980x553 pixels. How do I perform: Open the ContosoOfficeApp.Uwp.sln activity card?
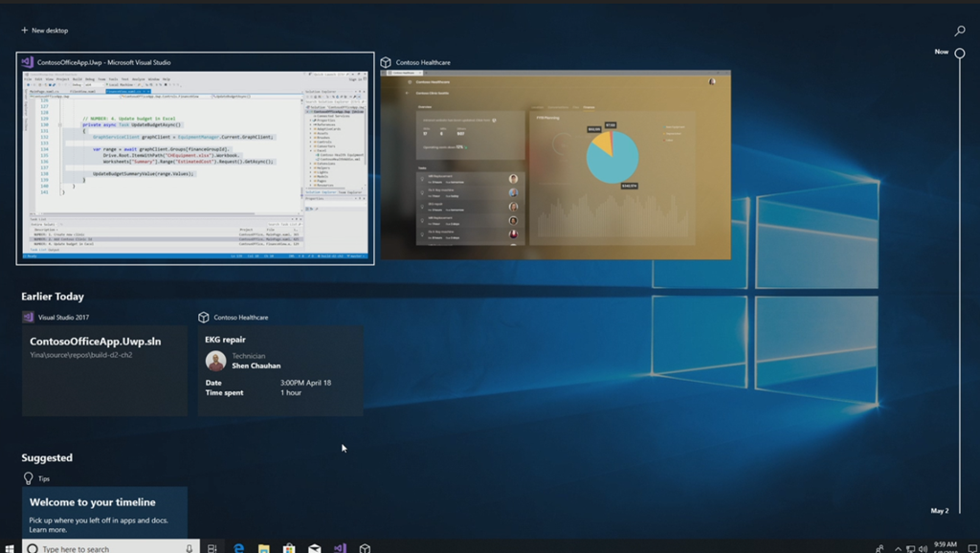tap(104, 370)
